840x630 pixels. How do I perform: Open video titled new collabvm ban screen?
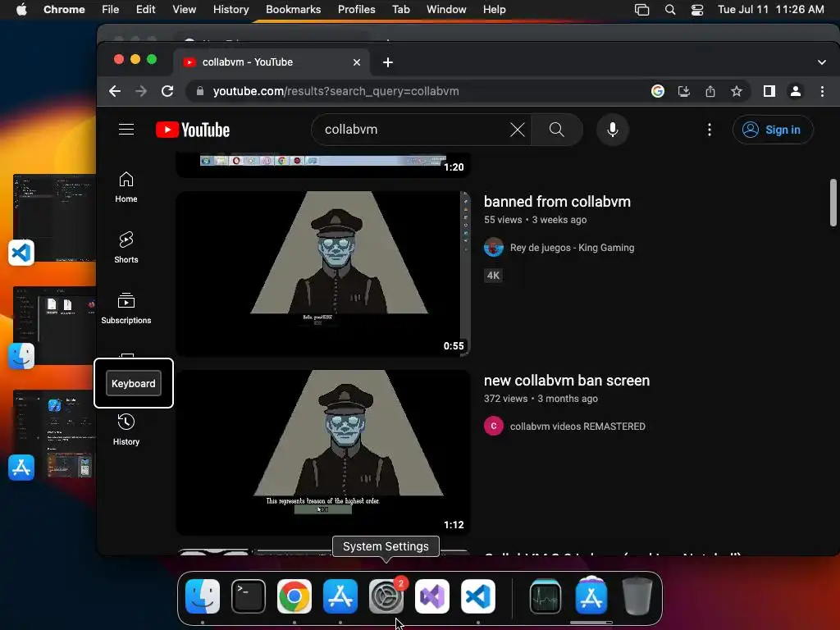click(567, 381)
